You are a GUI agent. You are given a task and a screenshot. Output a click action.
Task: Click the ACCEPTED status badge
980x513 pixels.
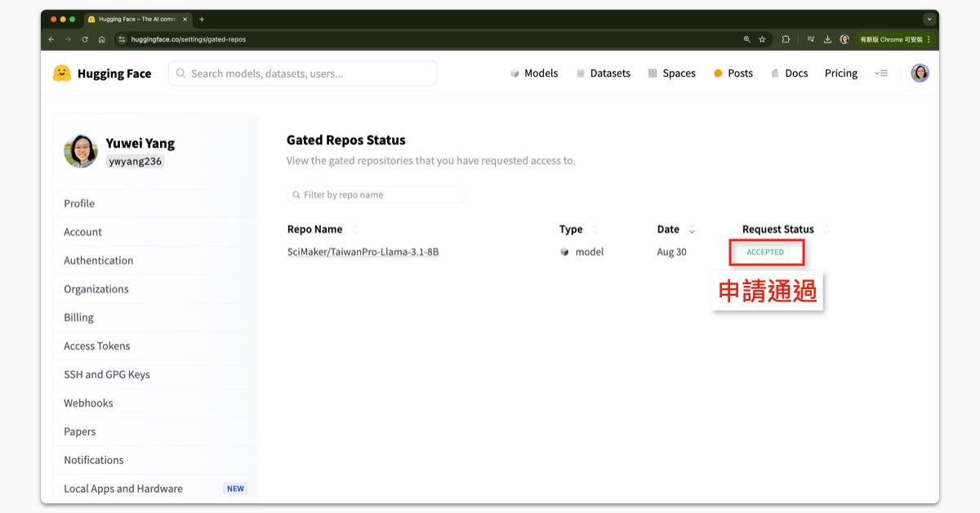pyautogui.click(x=765, y=252)
